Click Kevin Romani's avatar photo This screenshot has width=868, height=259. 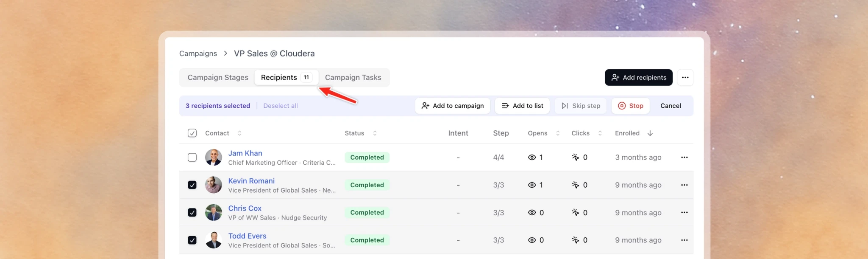click(x=213, y=185)
